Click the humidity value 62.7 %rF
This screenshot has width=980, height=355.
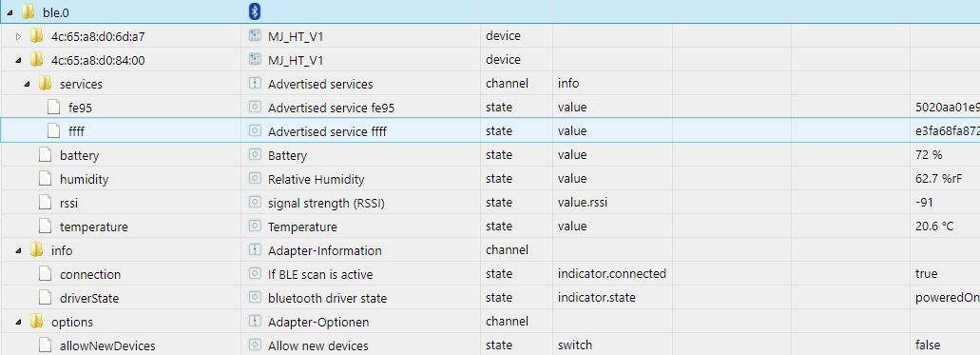coord(938,179)
